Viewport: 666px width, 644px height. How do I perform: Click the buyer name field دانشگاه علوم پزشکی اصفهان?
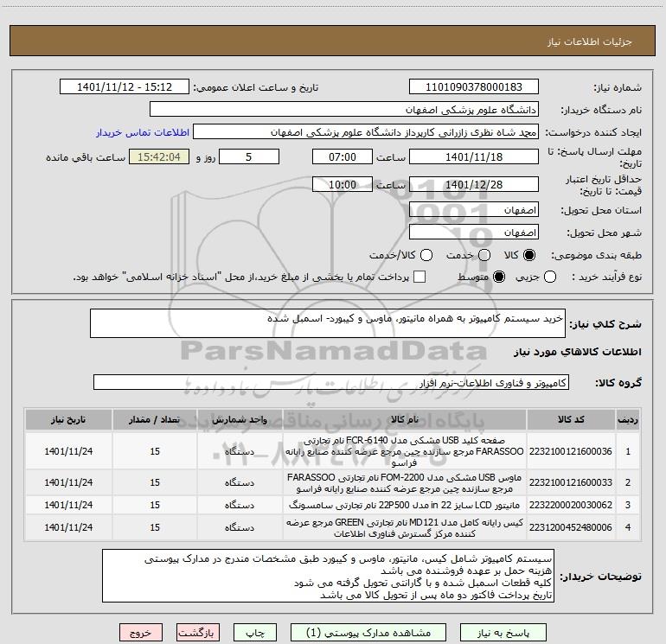344,110
